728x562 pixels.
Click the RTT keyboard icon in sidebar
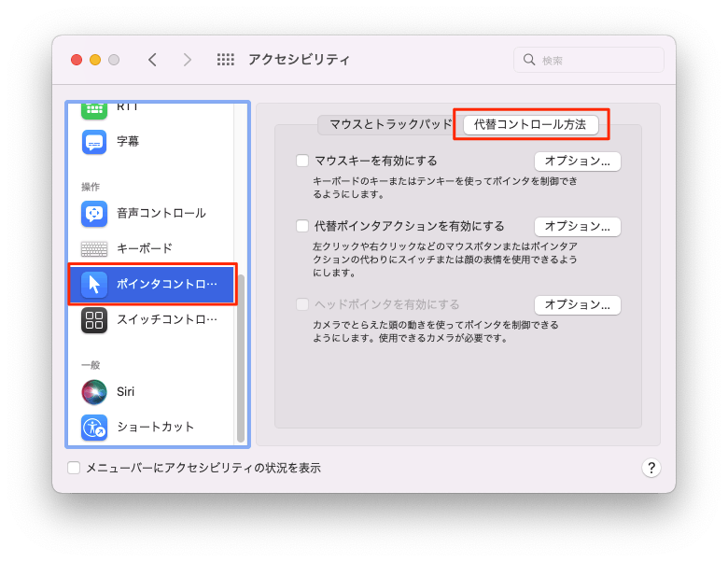[94, 110]
